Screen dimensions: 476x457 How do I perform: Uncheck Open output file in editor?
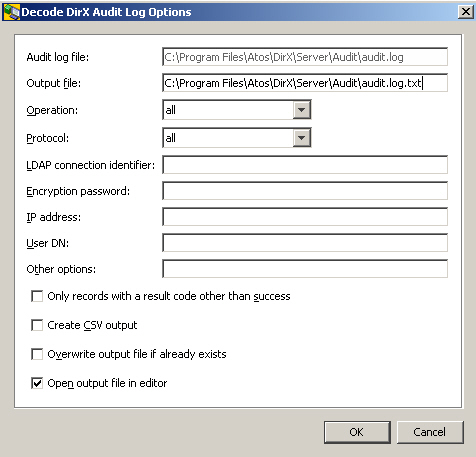point(37,383)
